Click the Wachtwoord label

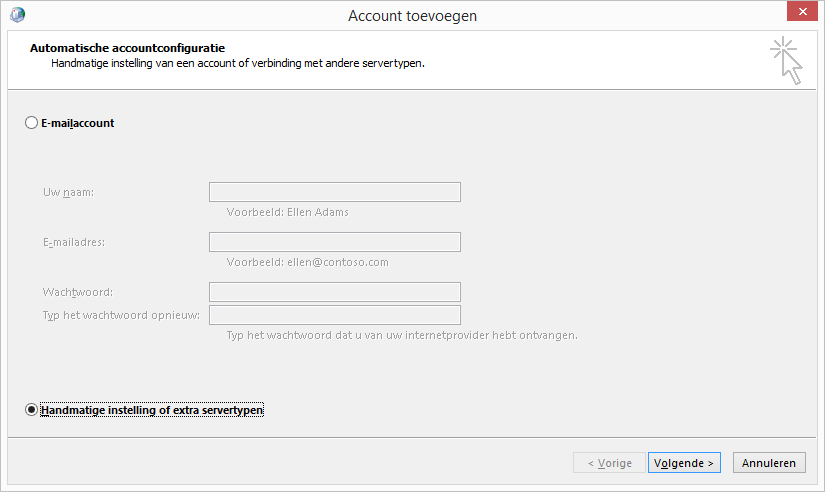(78, 292)
